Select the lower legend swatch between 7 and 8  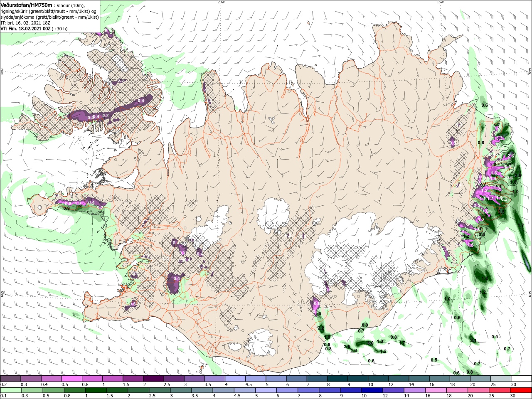point(308,390)
